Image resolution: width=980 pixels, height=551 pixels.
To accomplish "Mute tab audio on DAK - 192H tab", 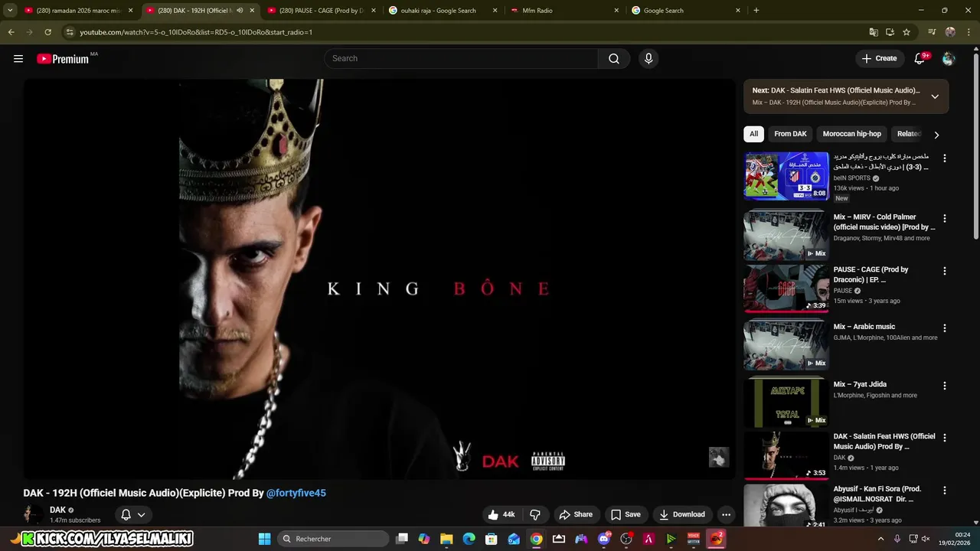I will coord(240,11).
